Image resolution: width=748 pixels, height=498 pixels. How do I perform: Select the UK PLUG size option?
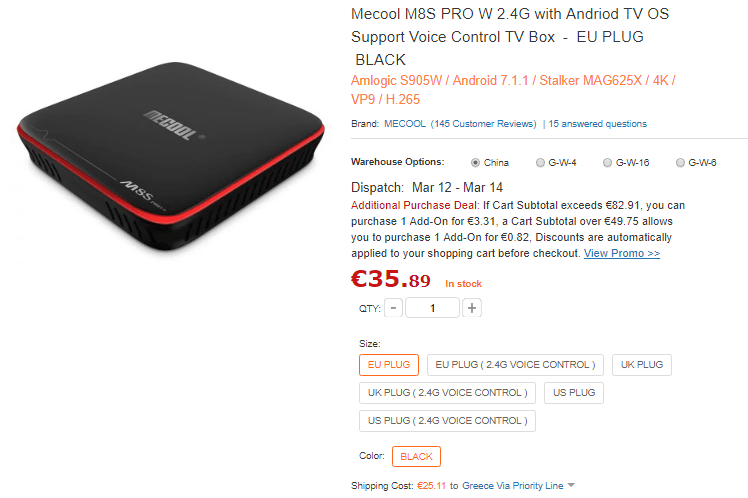point(642,365)
